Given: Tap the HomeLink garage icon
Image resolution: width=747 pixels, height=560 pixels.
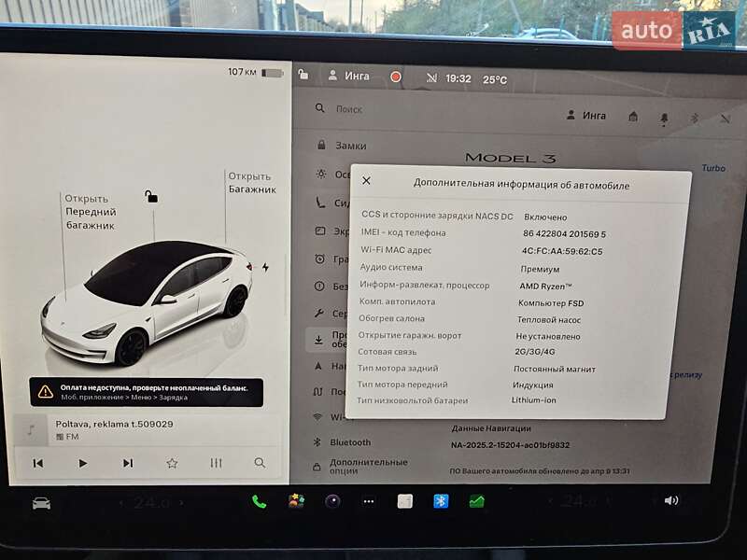Looking at the screenshot, I should click(633, 116).
